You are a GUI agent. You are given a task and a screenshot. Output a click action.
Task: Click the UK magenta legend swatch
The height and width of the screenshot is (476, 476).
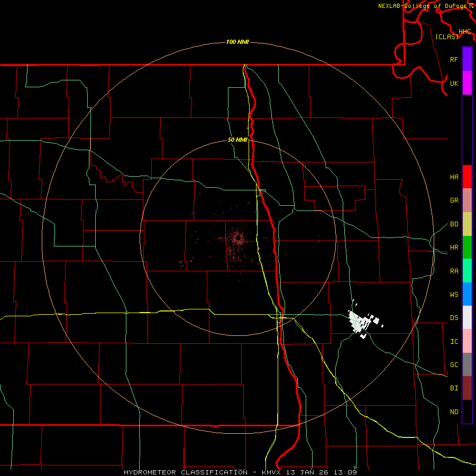coord(467,83)
